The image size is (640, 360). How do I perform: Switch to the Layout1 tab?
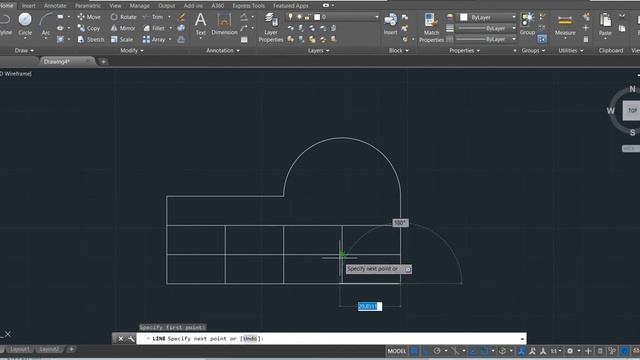click(19, 349)
